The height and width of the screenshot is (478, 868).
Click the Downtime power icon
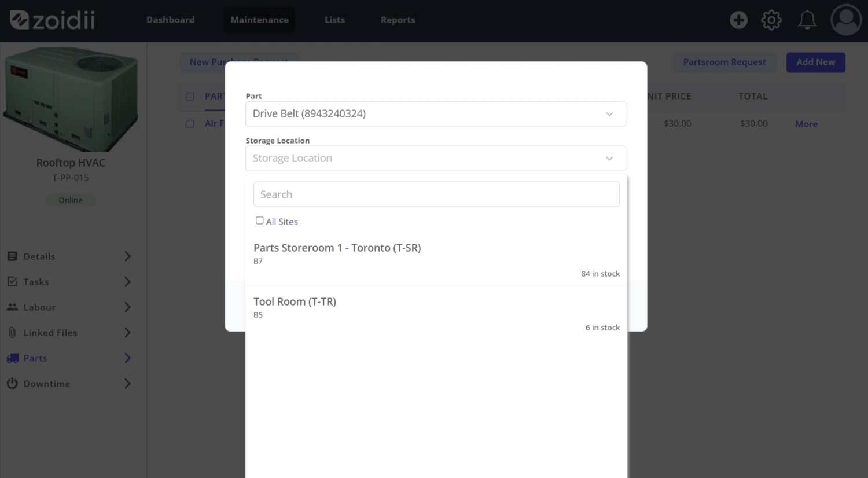(12, 383)
